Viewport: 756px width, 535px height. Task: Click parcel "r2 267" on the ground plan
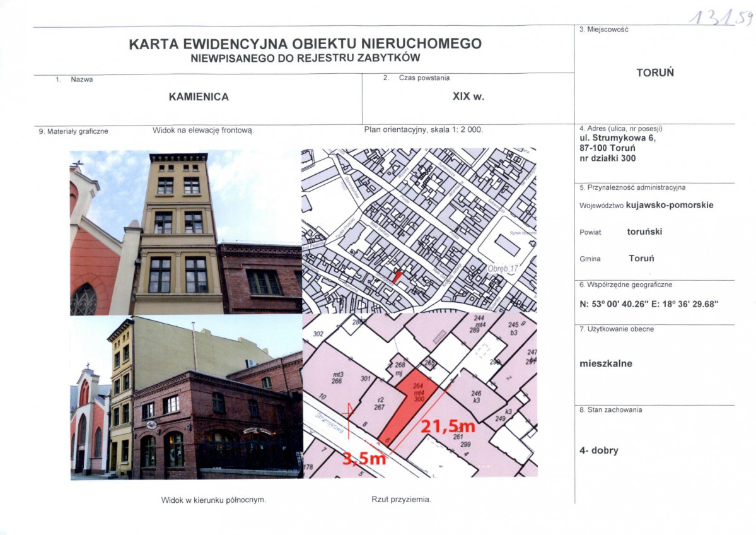[381, 402]
